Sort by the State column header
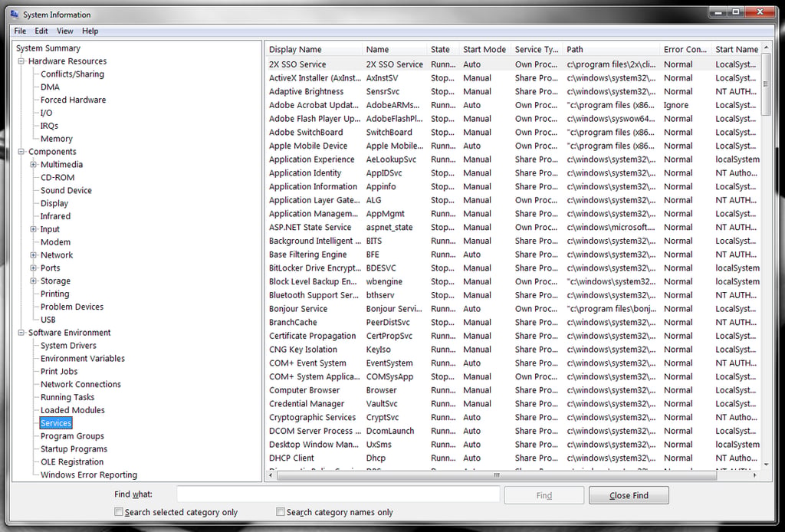The height and width of the screenshot is (532, 785). tap(443, 49)
